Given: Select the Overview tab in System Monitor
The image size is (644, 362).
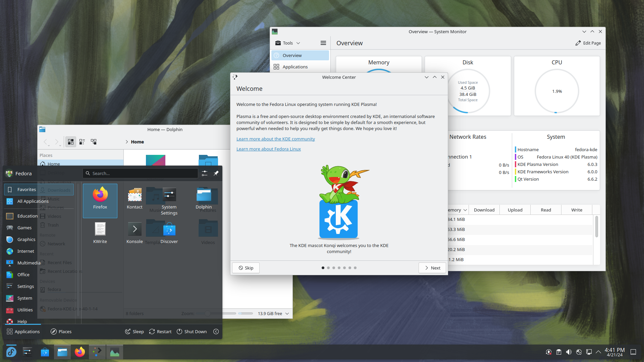Looking at the screenshot, I should point(292,55).
